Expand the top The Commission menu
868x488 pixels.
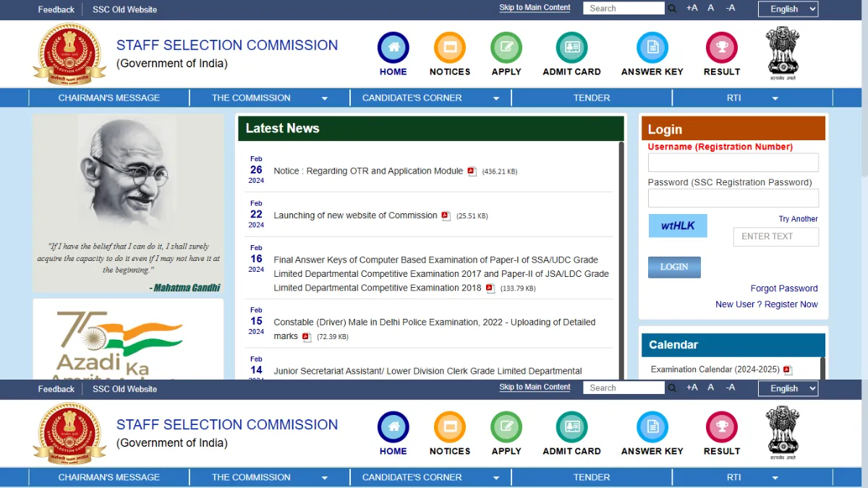(x=270, y=98)
